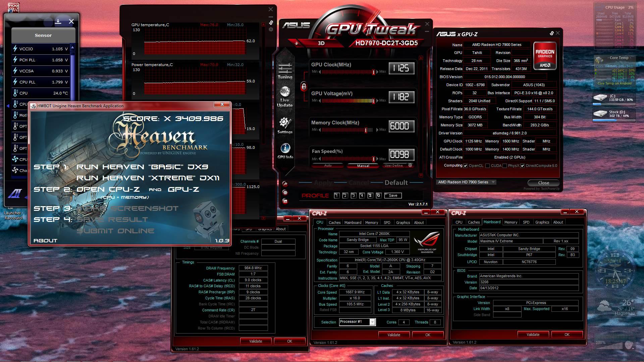Click the GPU Clock 1125 value display
This screenshot has width=644, height=362.
(401, 68)
